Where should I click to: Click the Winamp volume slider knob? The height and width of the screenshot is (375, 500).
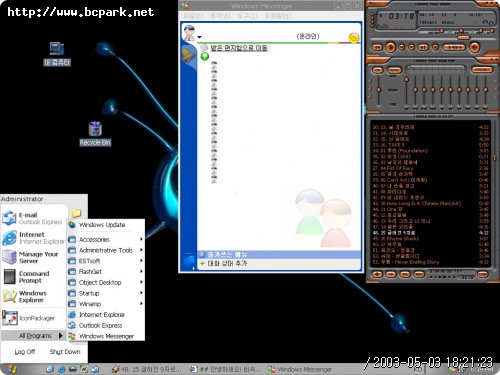(x=442, y=31)
